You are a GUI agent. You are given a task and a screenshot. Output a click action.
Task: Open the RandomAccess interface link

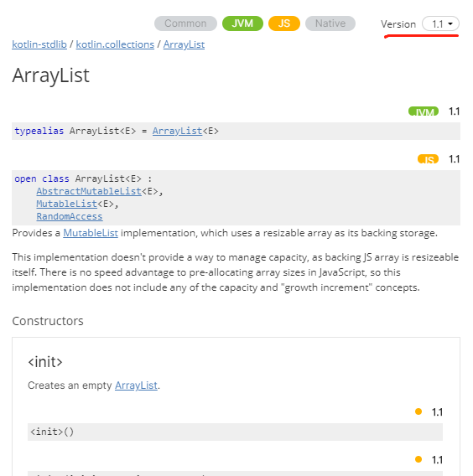point(70,216)
